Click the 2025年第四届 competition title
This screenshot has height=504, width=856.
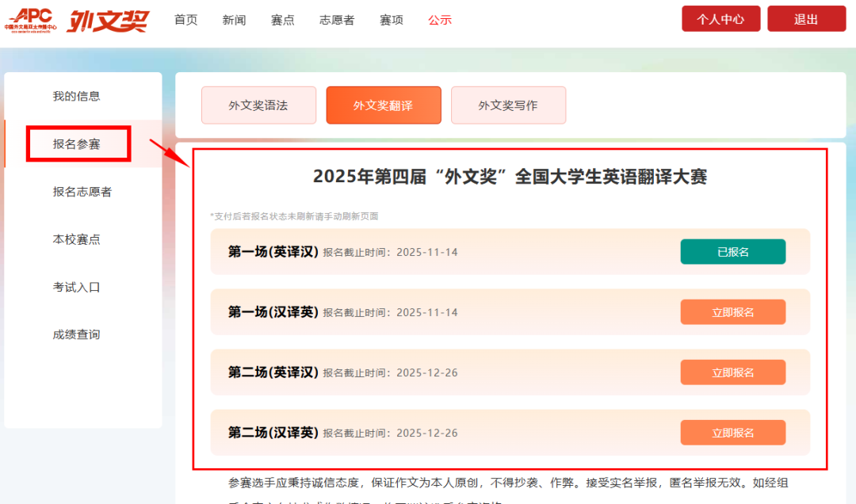pos(510,177)
